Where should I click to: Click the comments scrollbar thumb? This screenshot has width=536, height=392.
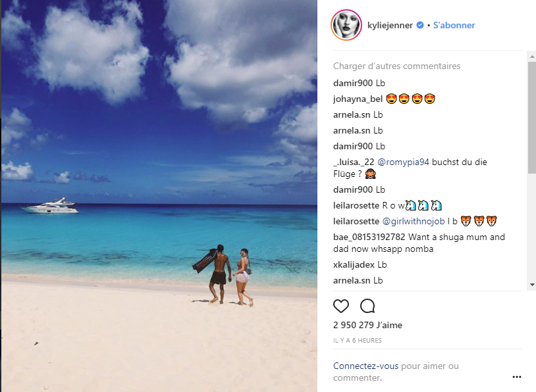click(532, 118)
